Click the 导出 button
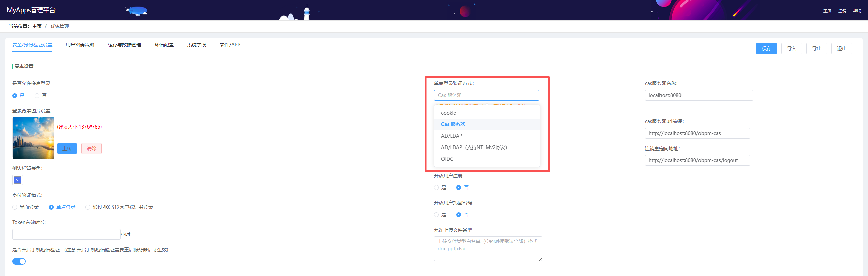 point(816,48)
